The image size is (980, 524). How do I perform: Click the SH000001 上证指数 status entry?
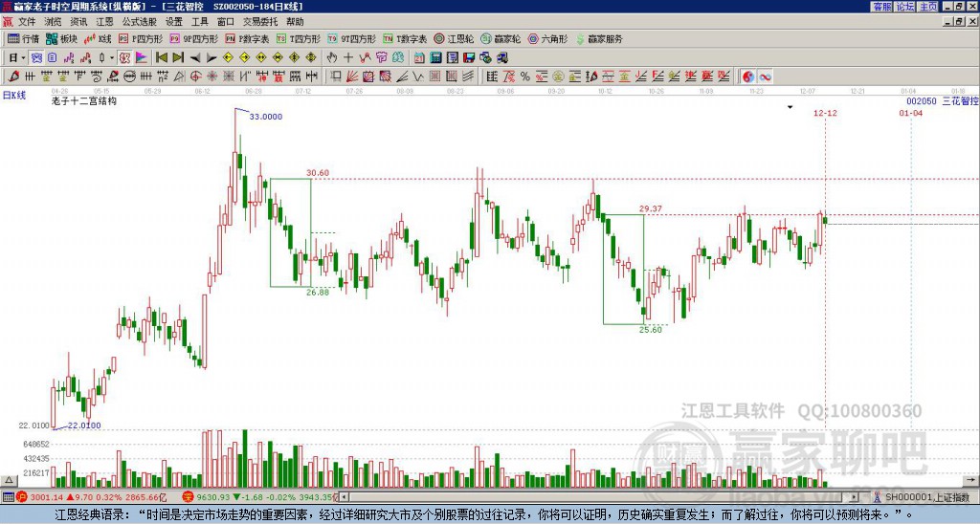click(x=926, y=497)
